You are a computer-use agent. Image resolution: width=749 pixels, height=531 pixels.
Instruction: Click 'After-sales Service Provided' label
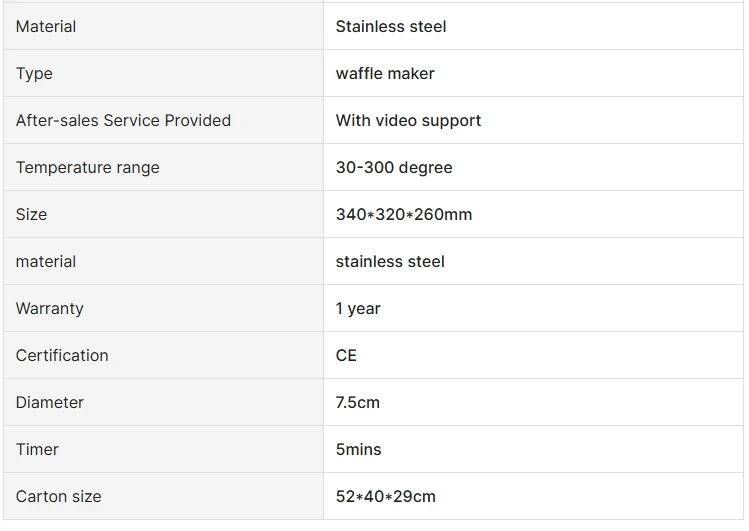tap(123, 121)
